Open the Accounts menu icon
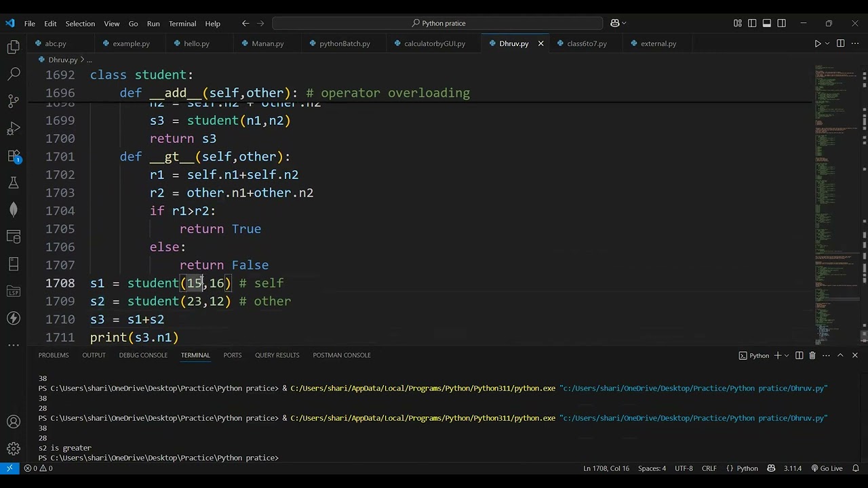868x488 pixels. tap(14, 422)
